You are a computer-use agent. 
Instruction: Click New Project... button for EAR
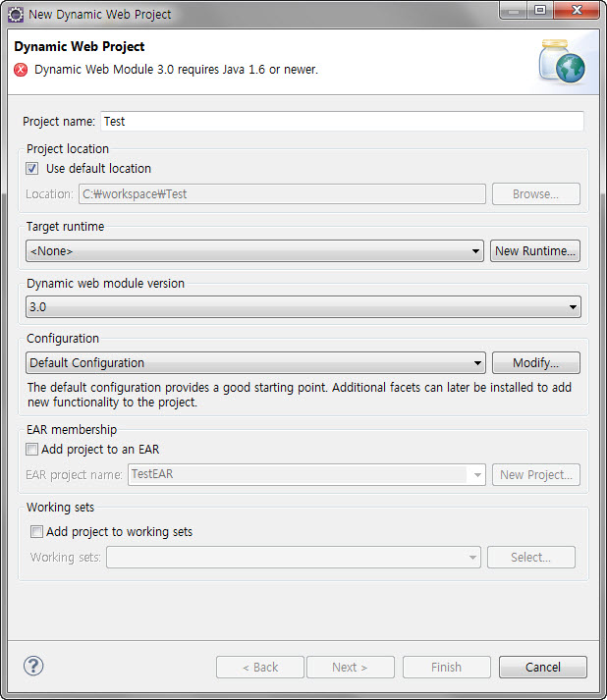[x=536, y=474]
